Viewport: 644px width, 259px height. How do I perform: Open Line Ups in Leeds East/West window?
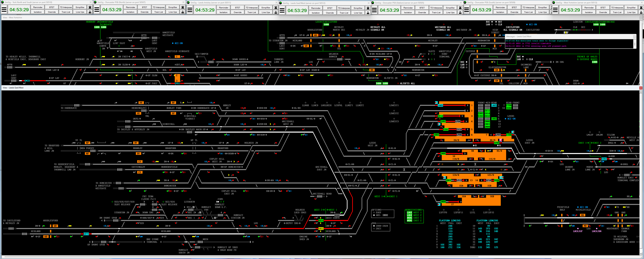tap(358, 13)
